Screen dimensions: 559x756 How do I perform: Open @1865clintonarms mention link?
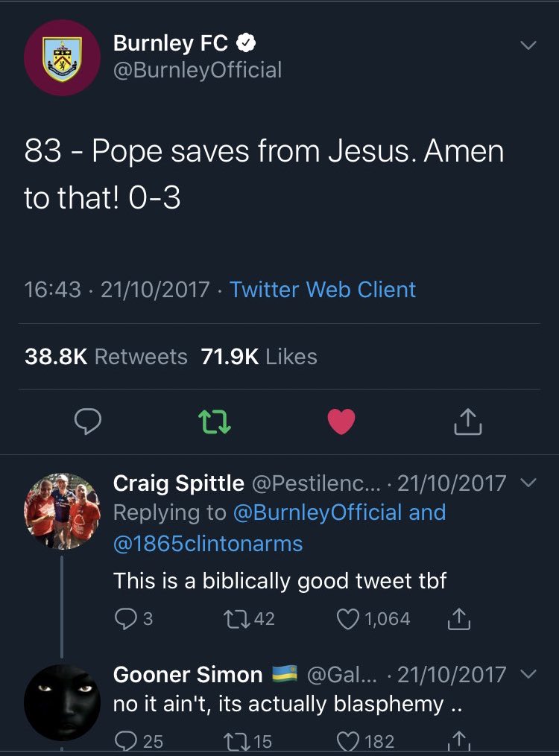pos(208,544)
